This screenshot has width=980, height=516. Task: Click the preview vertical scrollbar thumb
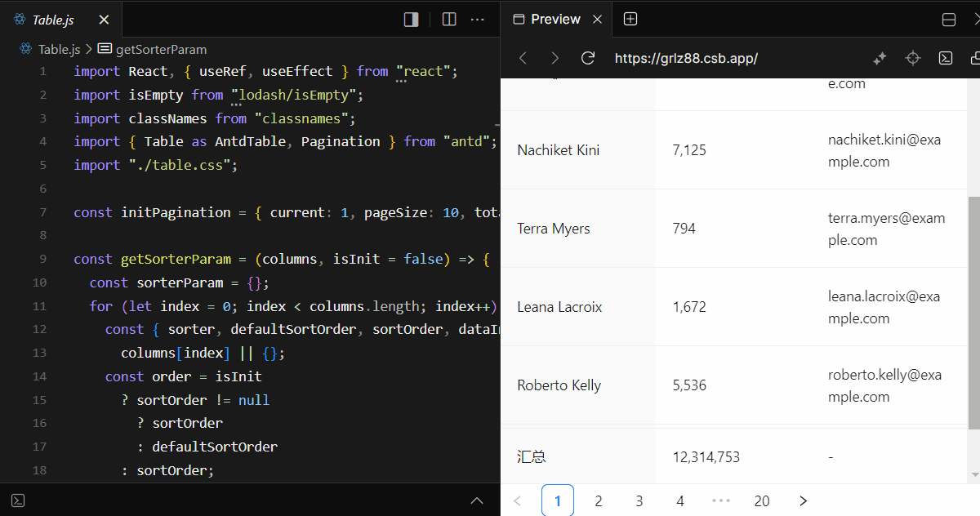[973, 314]
